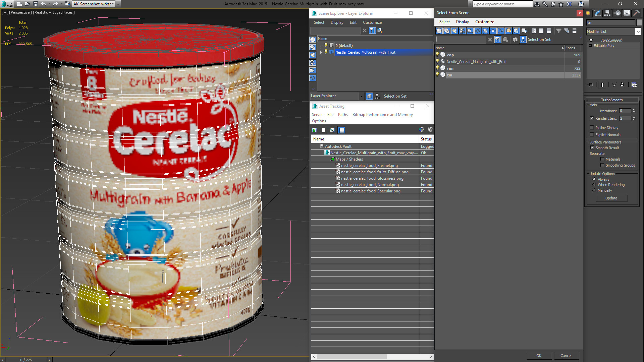Viewport: 644px width, 362px height.
Task: Check Separate by Materials
Action: (x=602, y=159)
